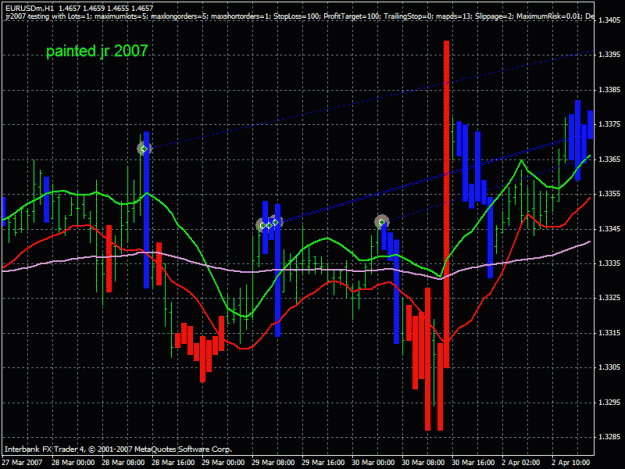Viewport: 625px width, 469px height.
Task: Click the 1.3375 price axis label
Action: (x=609, y=124)
